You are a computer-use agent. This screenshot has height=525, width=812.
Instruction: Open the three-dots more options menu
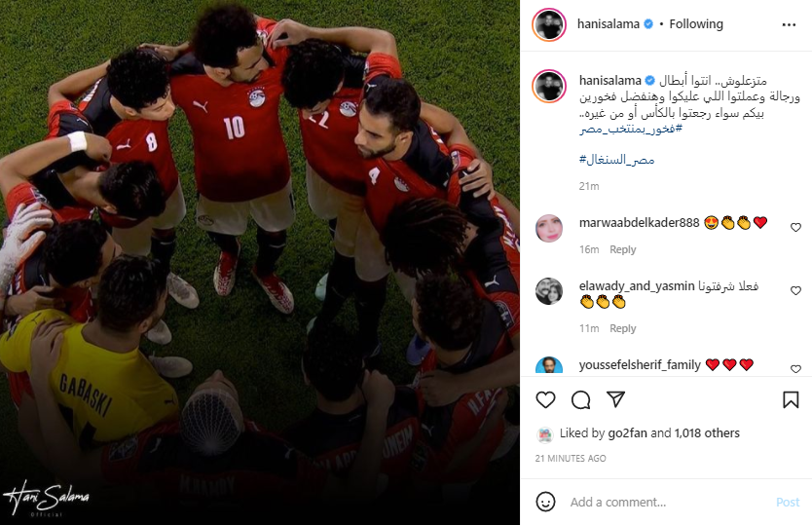[x=789, y=25]
